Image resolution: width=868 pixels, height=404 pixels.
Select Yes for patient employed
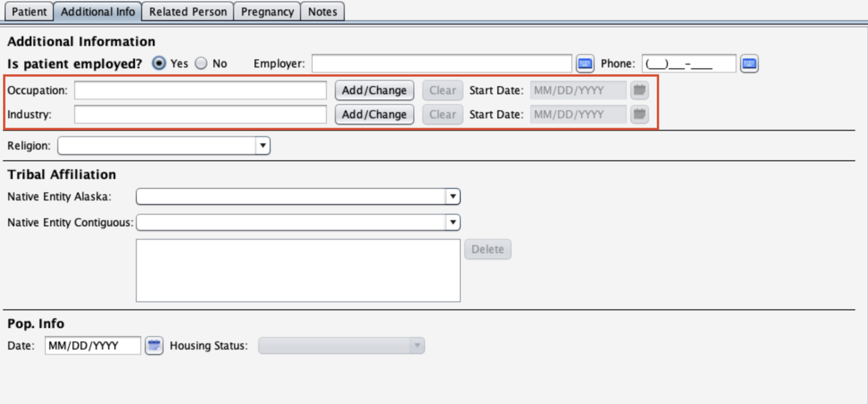(159, 63)
